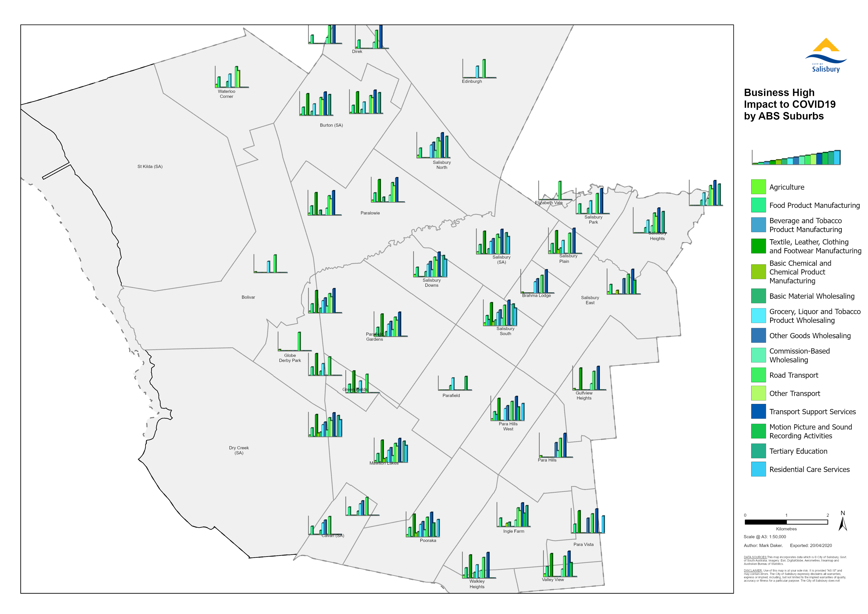The height and width of the screenshot is (614, 868).
Task: Click the north arrow compass icon
Action: pos(842,523)
